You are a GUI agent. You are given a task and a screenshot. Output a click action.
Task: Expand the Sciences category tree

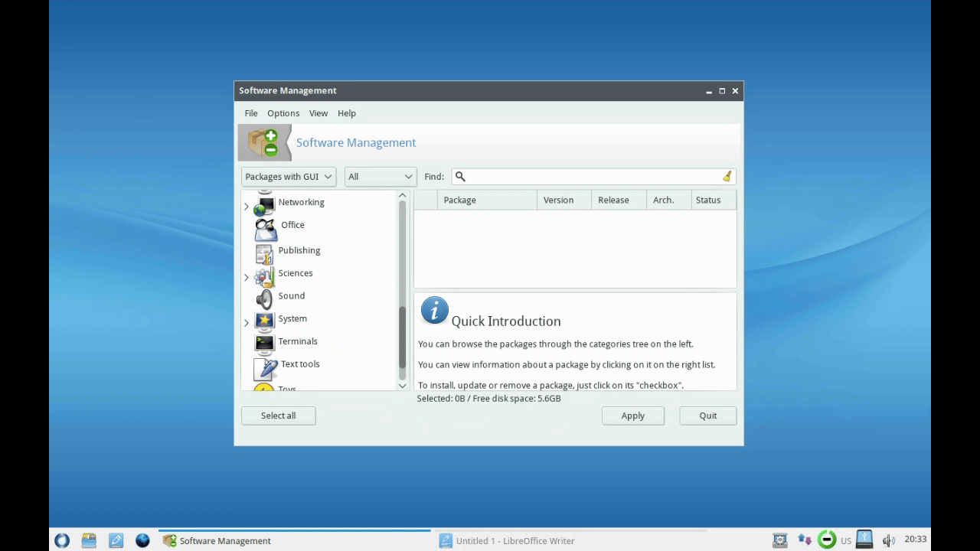(247, 277)
